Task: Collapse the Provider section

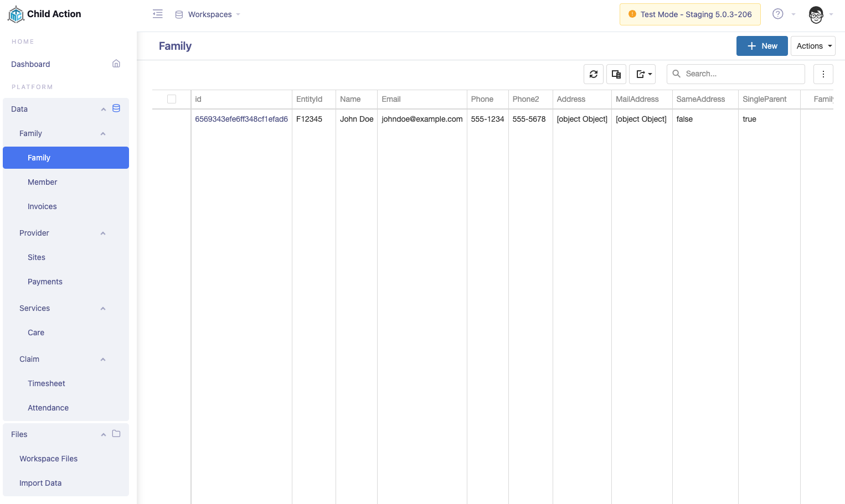Action: tap(102, 233)
